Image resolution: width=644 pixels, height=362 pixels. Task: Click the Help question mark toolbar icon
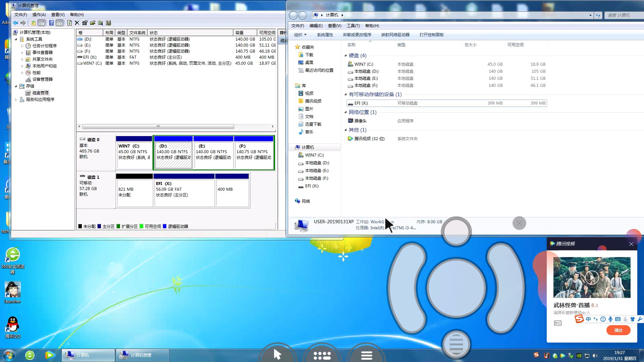tap(51, 23)
